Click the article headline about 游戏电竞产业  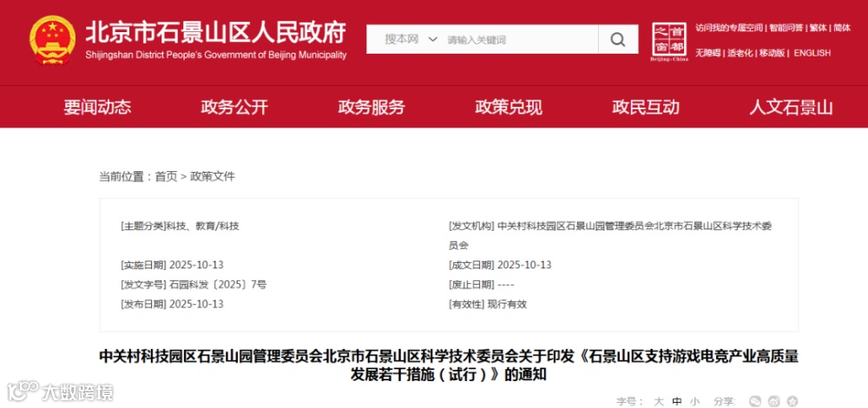(449, 365)
